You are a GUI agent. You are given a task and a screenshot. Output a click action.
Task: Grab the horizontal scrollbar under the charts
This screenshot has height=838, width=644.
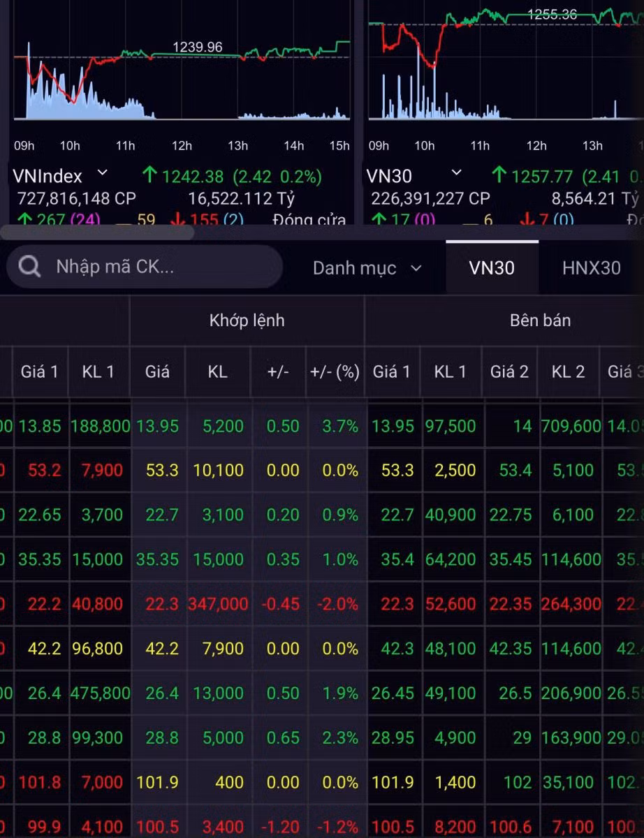97,233
